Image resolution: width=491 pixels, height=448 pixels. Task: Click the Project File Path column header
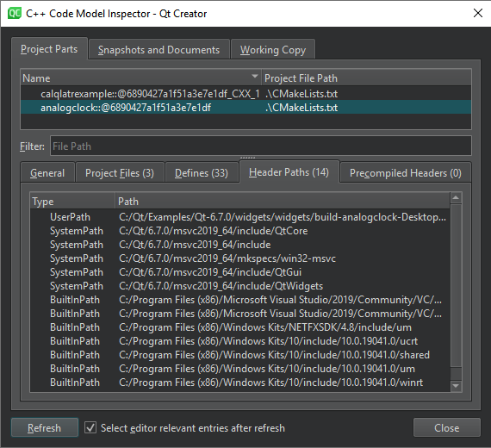(x=366, y=78)
